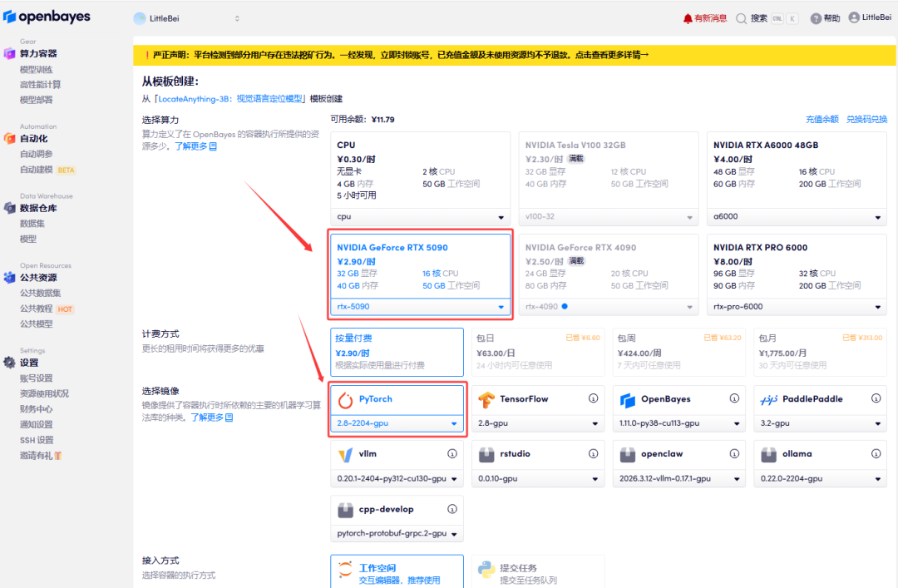Screen dimensions: 898x588
Task: Open the LocateAnything-3B template link
Action: pos(230,99)
